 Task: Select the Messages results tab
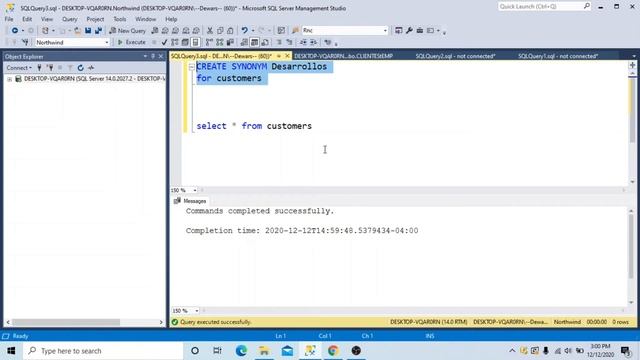[190, 201]
